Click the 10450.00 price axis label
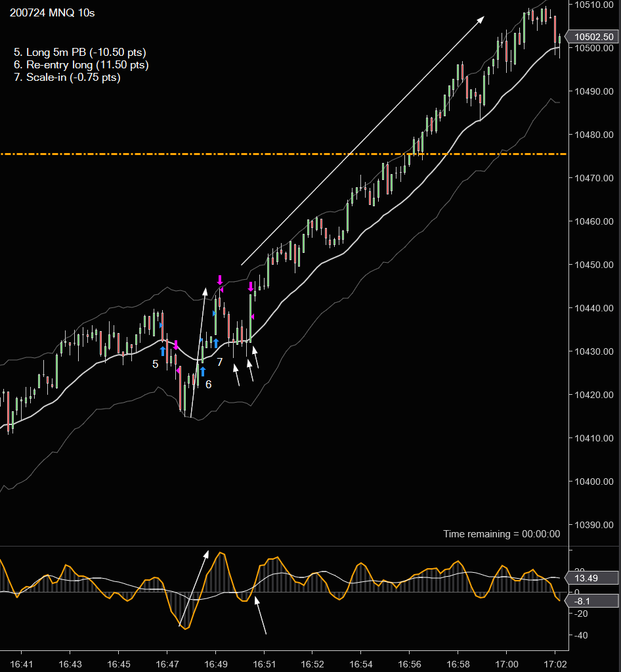Viewport: 621px width, 672px height. click(x=593, y=265)
